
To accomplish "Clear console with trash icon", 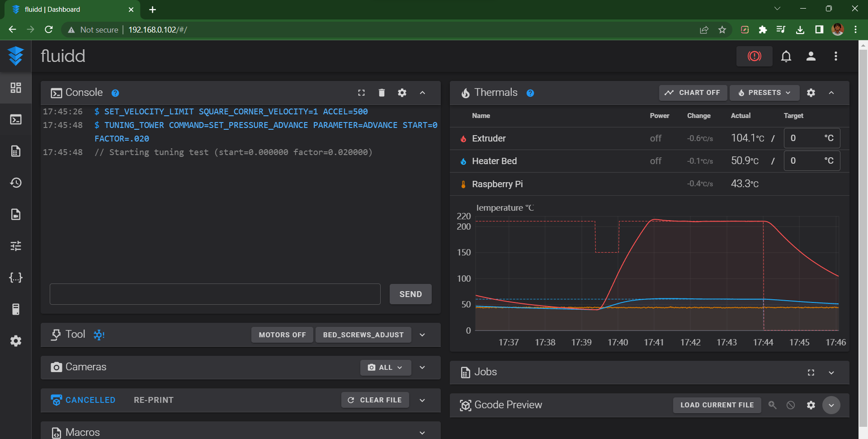I will pyautogui.click(x=382, y=93).
